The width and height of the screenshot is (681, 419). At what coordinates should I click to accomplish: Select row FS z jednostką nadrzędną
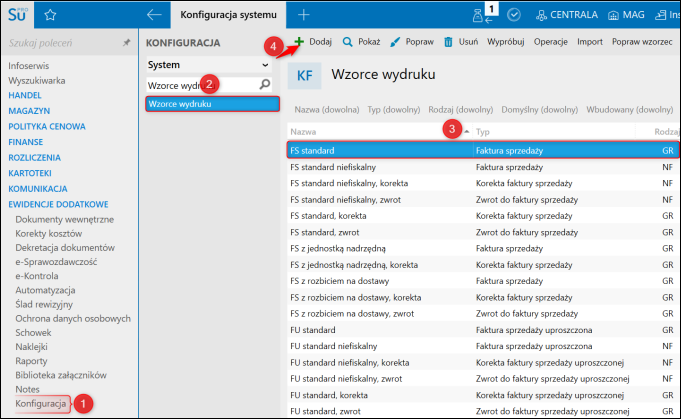pyautogui.click(x=482, y=248)
